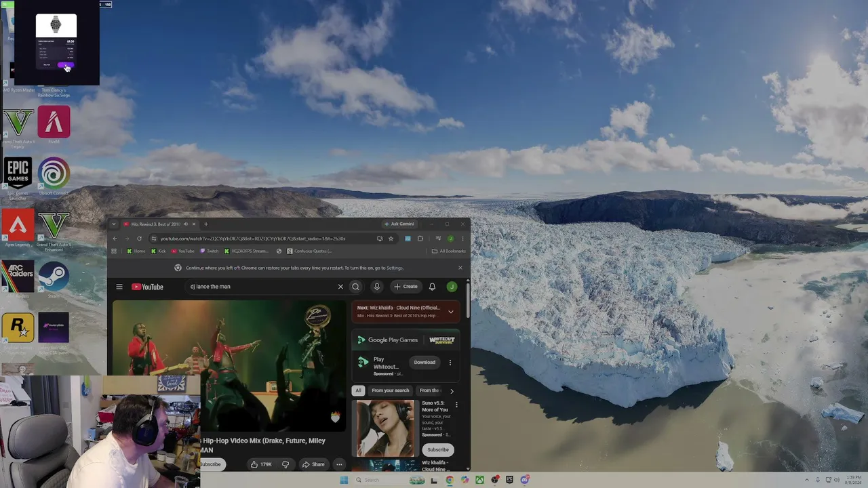The image size is (868, 488).
Task: Start voice search with the microphone icon
Action: (377, 287)
